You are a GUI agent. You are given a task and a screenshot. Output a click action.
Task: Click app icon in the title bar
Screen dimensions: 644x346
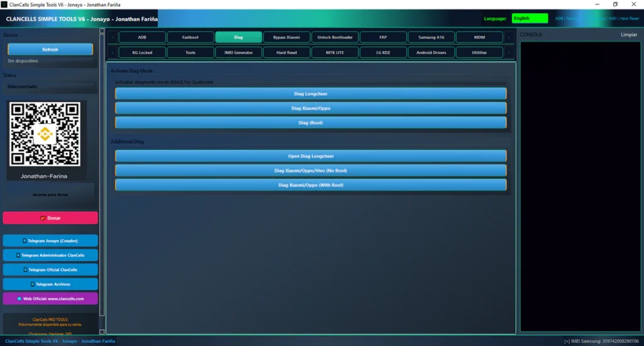[x=4, y=4]
